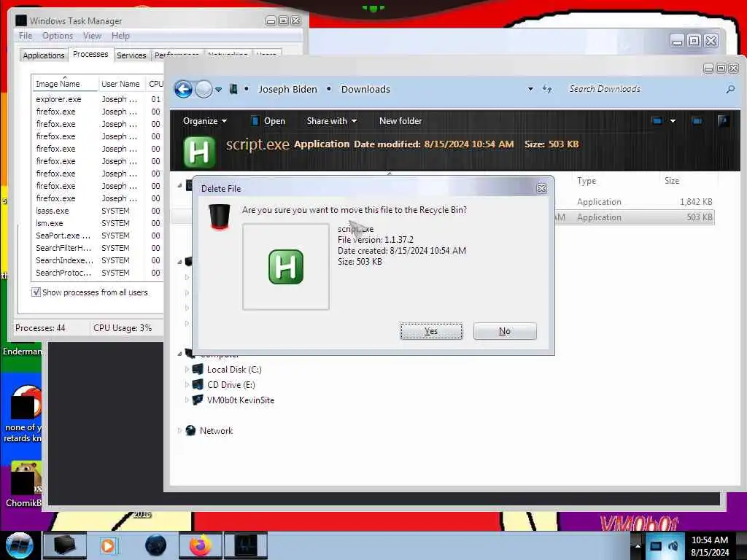Screen dimensions: 747x560
Task: Sort by the Type column header
Action: 587,181
